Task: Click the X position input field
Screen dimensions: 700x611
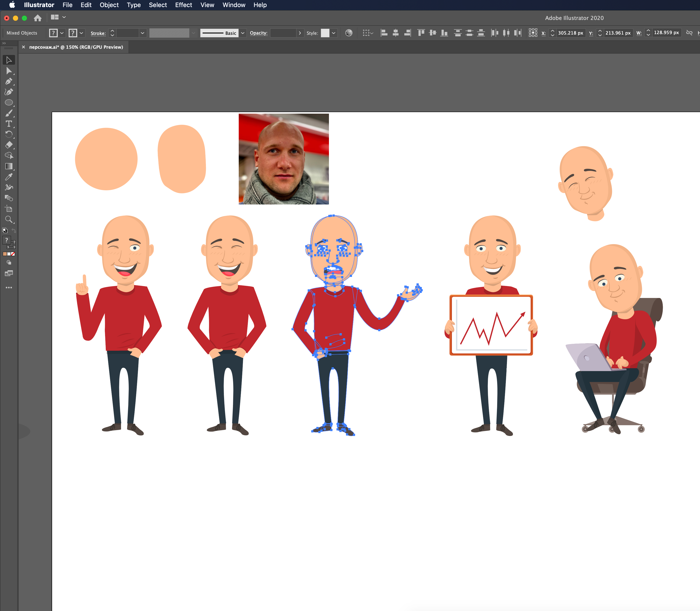Action: pyautogui.click(x=570, y=33)
